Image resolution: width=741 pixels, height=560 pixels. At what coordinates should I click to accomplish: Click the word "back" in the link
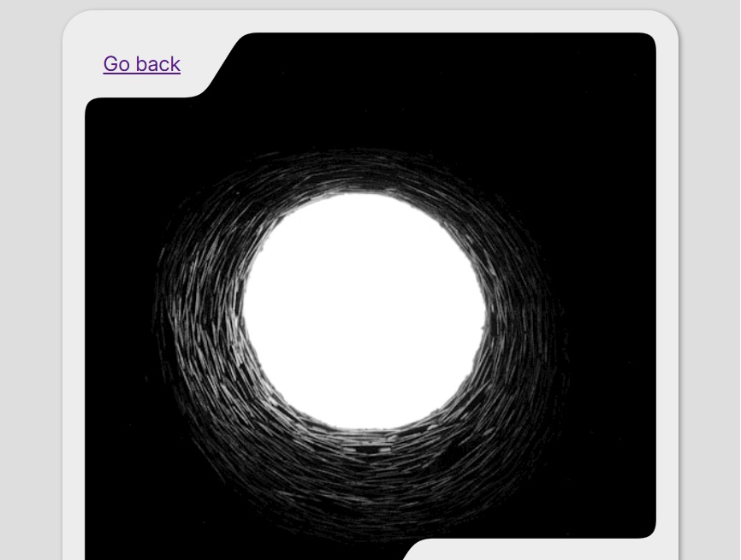click(157, 64)
